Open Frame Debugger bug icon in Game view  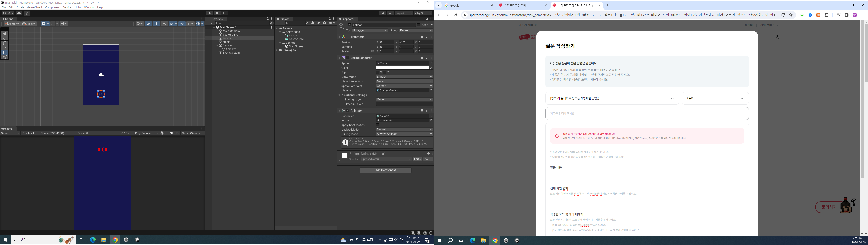[x=162, y=133]
